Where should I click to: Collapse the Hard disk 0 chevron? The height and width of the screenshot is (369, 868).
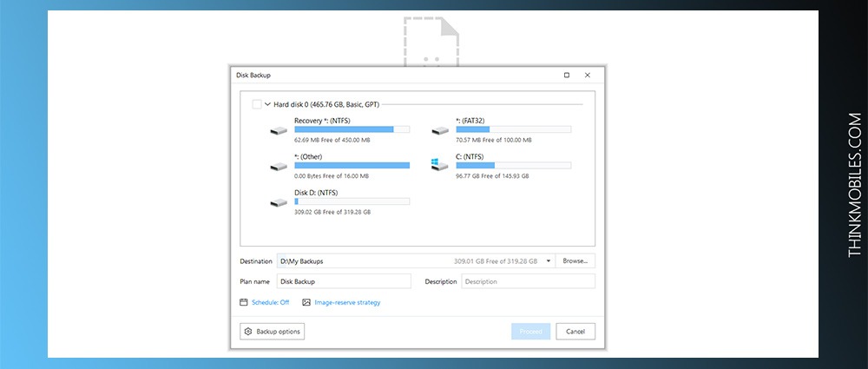coord(268,104)
